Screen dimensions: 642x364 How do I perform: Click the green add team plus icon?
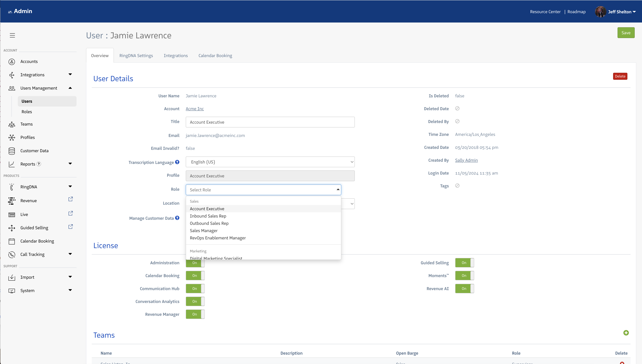pyautogui.click(x=626, y=333)
